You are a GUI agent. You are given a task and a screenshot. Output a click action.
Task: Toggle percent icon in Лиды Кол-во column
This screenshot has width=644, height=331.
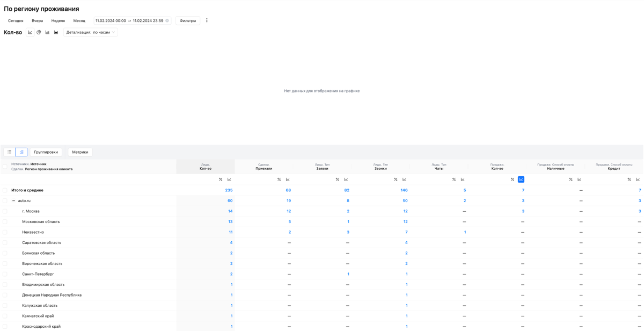click(221, 179)
